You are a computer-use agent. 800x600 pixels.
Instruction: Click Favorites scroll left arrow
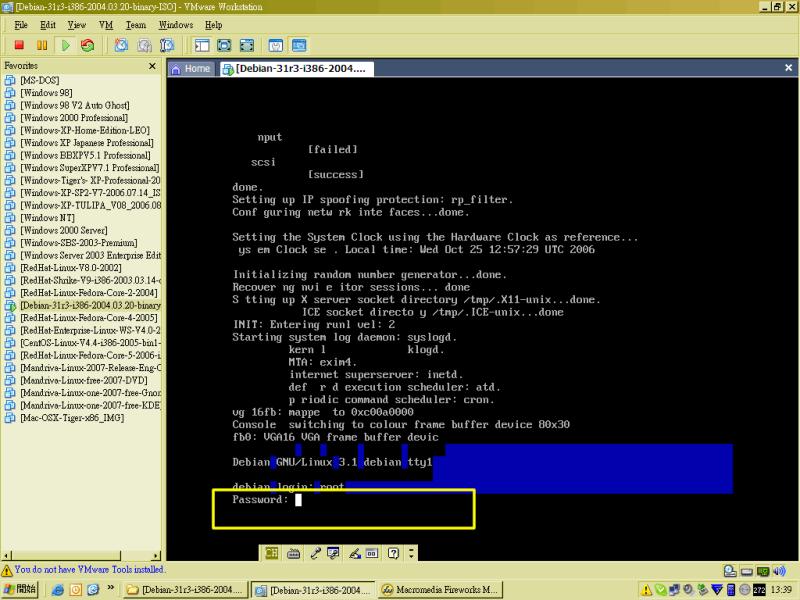(x=6, y=556)
